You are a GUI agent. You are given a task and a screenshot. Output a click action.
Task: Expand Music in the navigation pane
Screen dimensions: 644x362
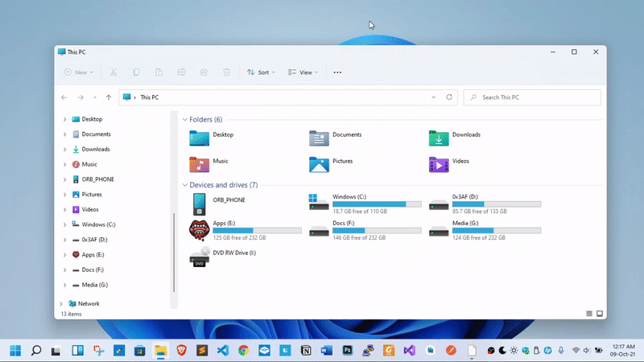coord(64,164)
